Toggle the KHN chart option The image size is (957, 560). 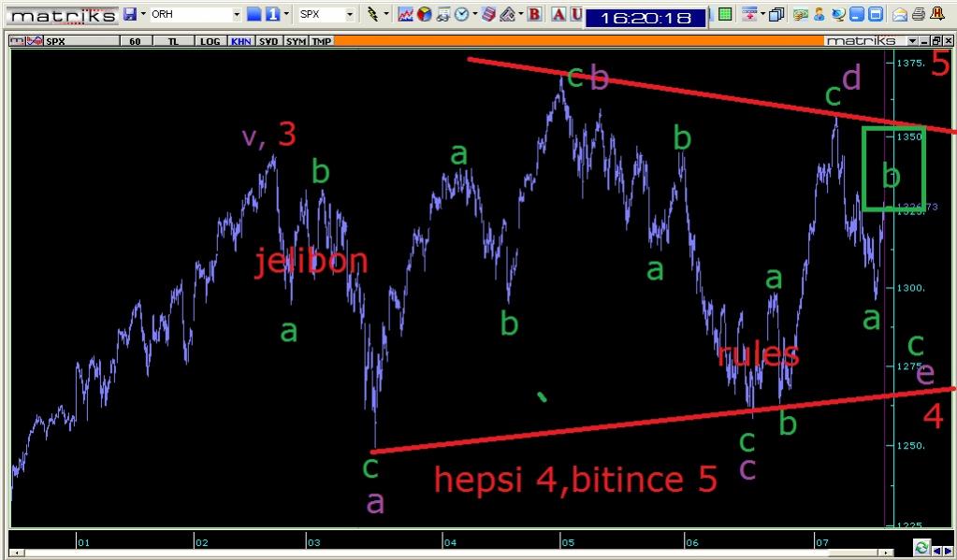tap(240, 42)
